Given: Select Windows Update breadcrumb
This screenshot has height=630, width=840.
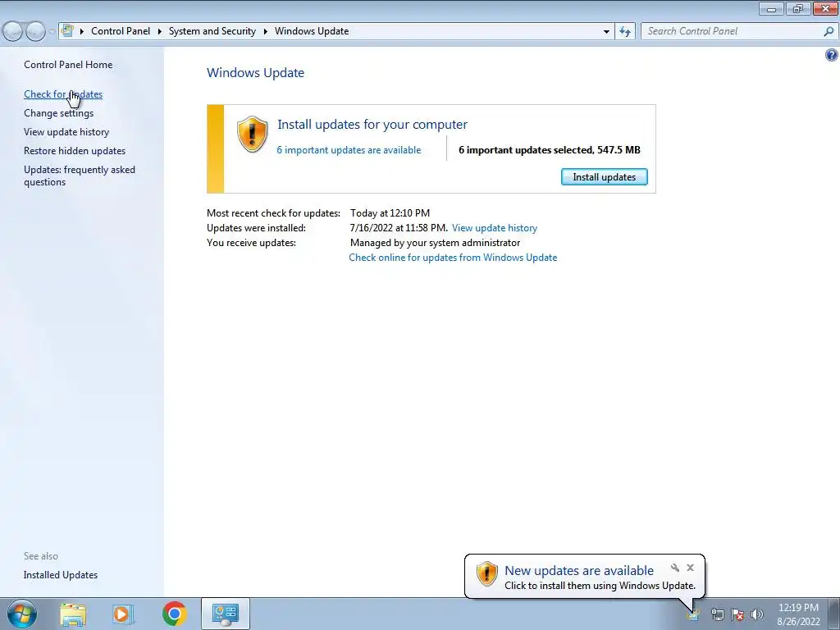Looking at the screenshot, I should [312, 31].
